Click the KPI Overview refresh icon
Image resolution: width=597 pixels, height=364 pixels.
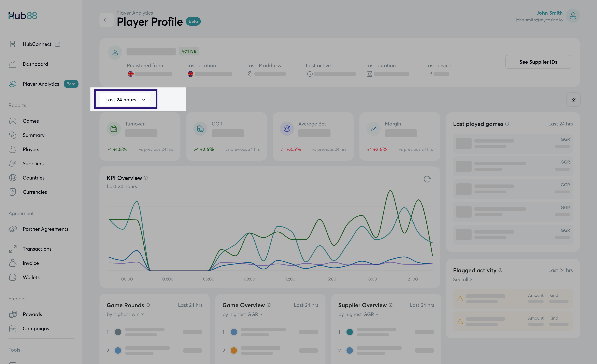427,179
